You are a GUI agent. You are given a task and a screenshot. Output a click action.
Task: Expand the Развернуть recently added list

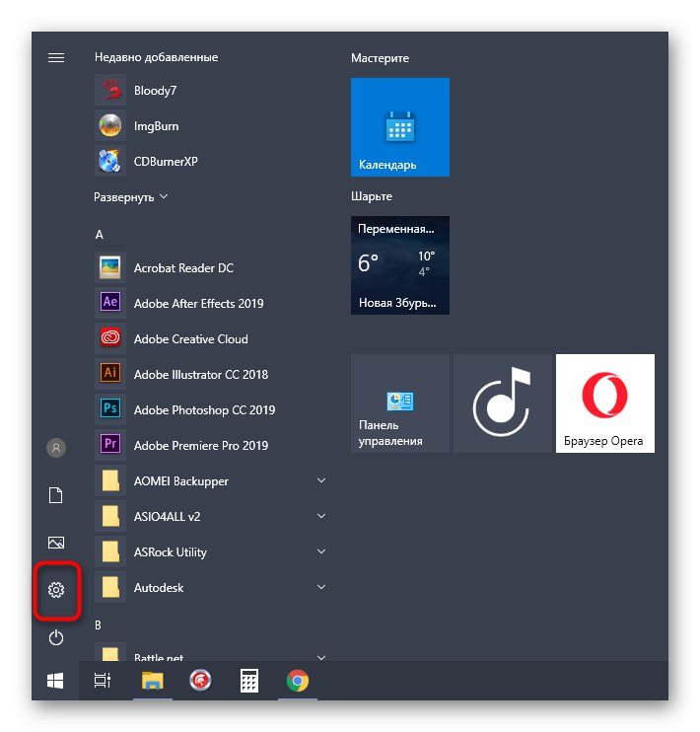click(131, 197)
